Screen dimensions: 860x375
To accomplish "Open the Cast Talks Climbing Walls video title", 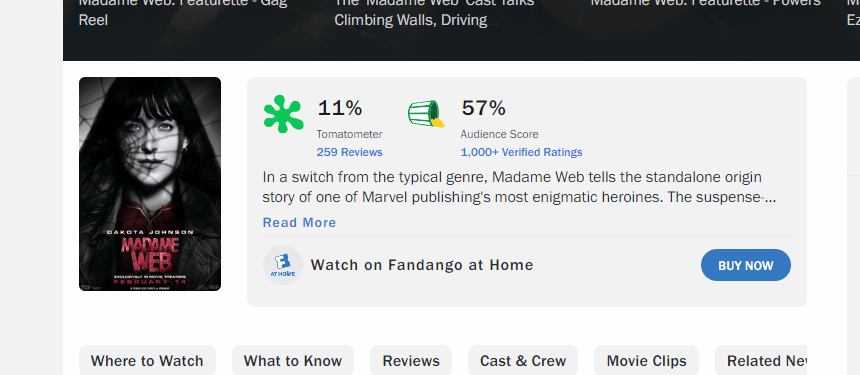I will coord(434,12).
